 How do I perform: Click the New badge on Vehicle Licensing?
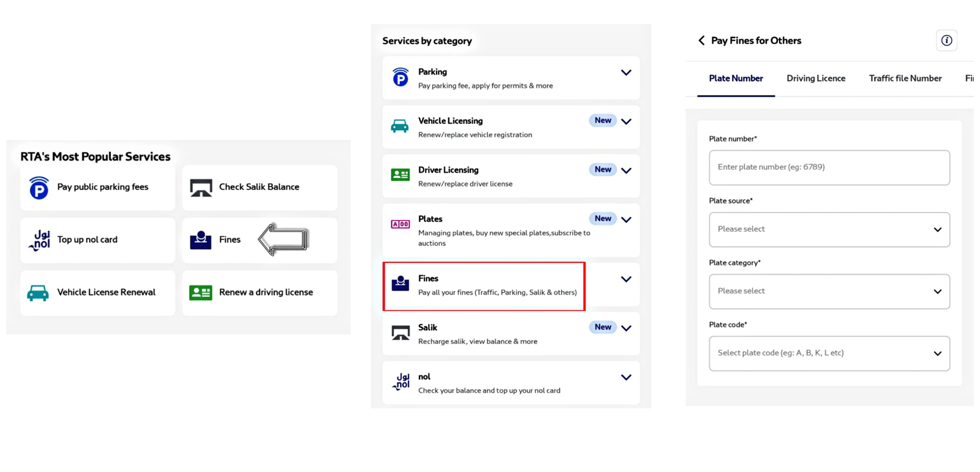[603, 121]
